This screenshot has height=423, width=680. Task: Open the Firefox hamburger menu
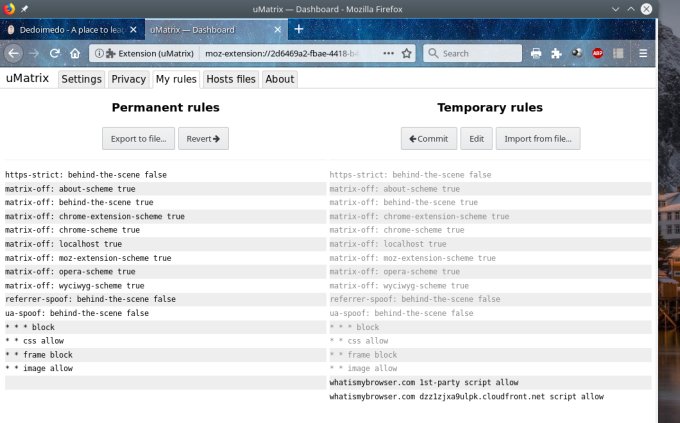click(643, 53)
